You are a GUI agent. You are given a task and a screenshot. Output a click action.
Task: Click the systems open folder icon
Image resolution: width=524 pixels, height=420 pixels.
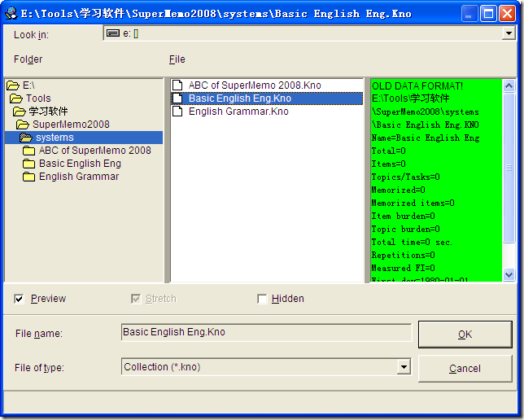(26, 138)
